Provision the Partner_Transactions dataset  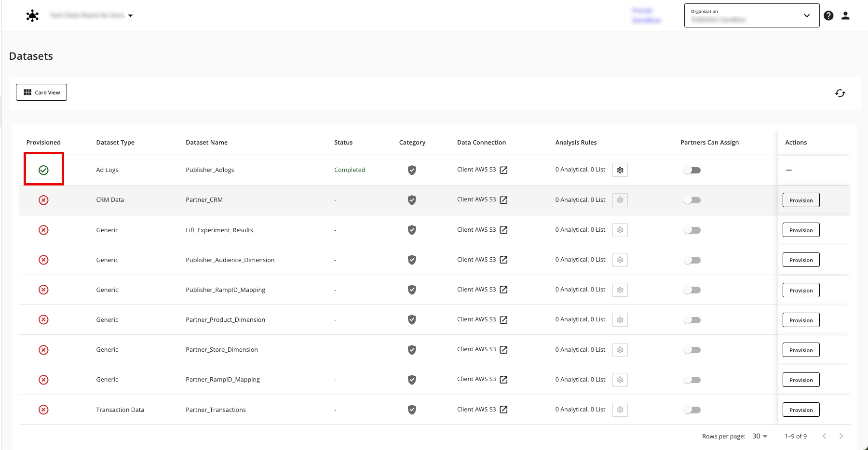(x=801, y=410)
